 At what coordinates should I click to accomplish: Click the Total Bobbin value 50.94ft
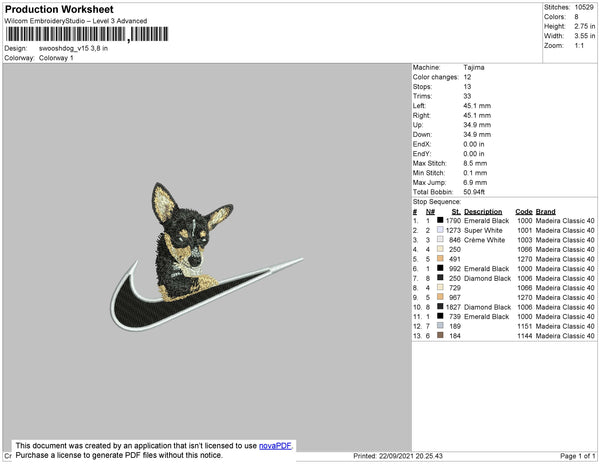coord(474,192)
